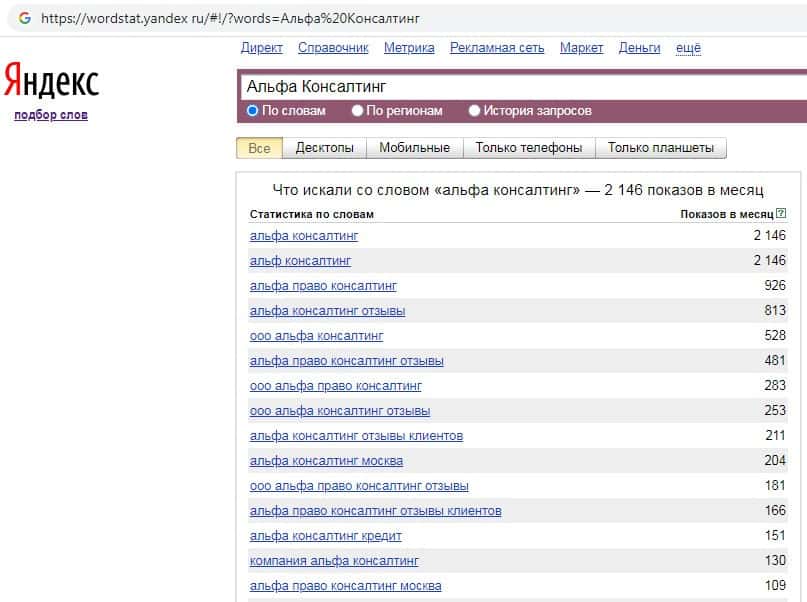Click the 151 impressions value
Viewport: 807px width, 602px height.
tap(775, 535)
